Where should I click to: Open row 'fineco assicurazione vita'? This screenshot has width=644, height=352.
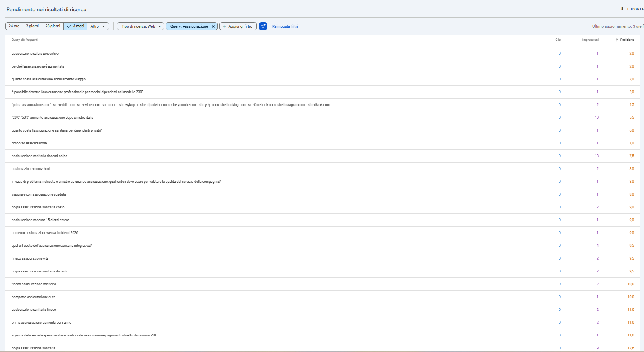(x=323, y=258)
